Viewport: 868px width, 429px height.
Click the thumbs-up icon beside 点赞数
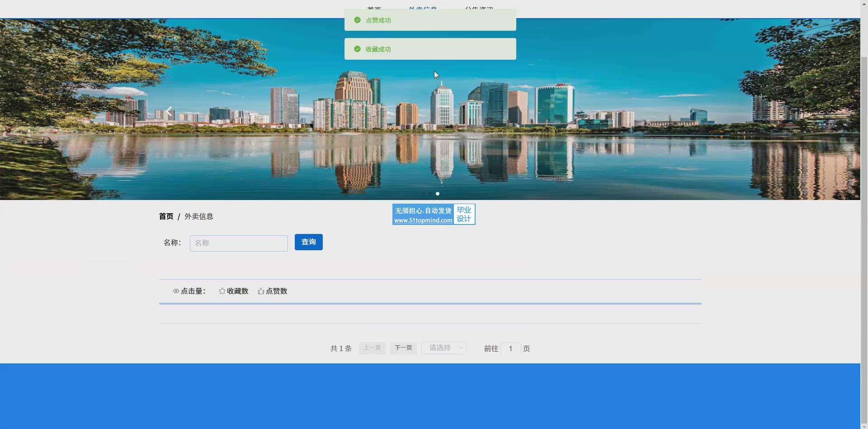click(x=261, y=291)
